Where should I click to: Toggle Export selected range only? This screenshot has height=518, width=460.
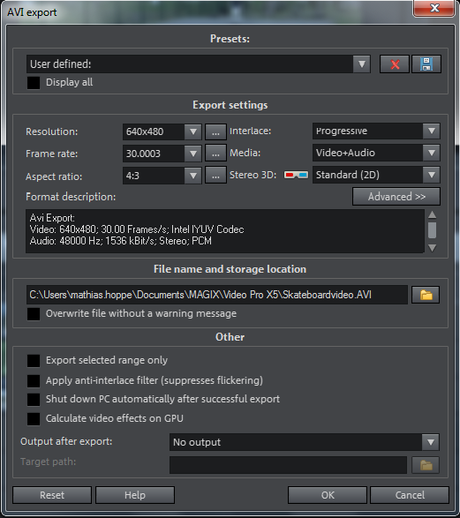tap(33, 361)
